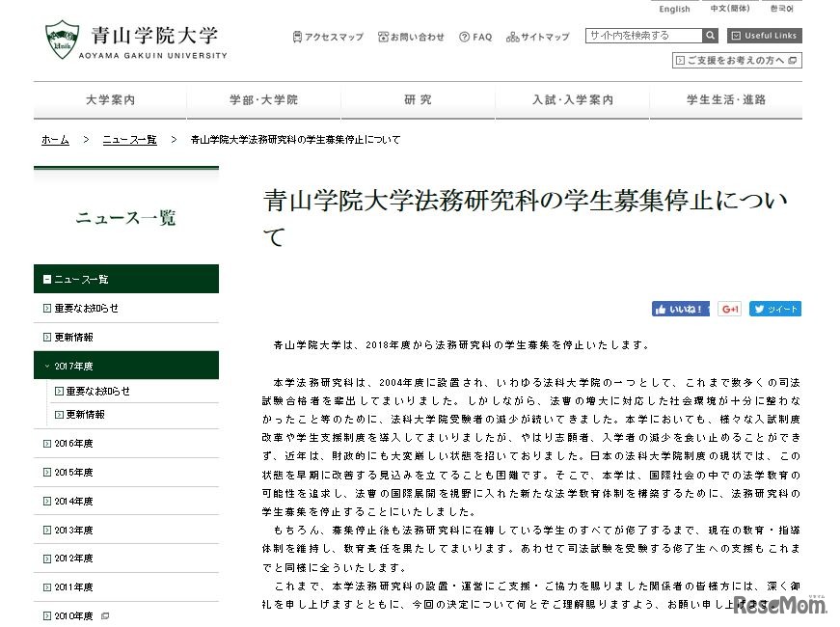This screenshot has height=627, width=840.
Task: Select the 研究 navigation menu
Action: click(419, 99)
